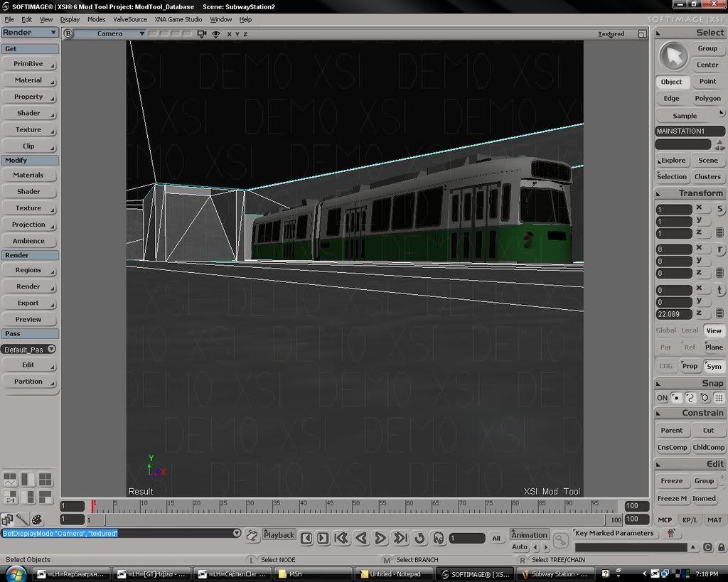
Task: Click the Parent constrain button
Action: (672, 430)
